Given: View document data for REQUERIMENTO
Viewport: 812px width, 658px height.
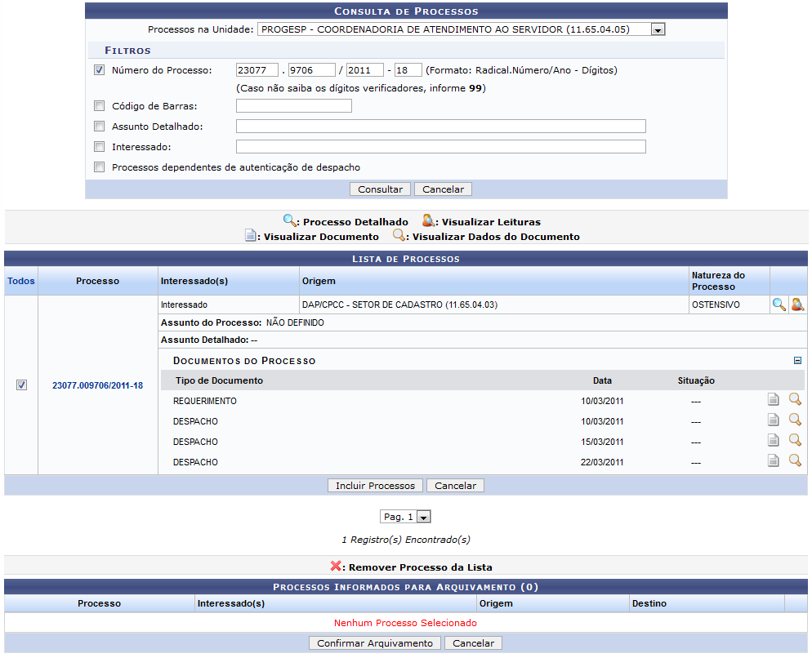Looking at the screenshot, I should click(795, 400).
